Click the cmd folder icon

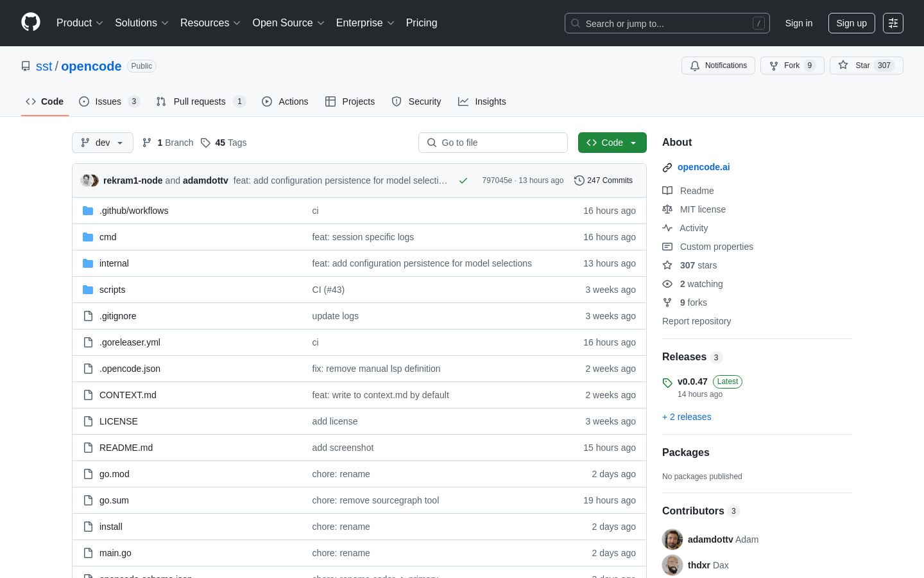coord(88,237)
